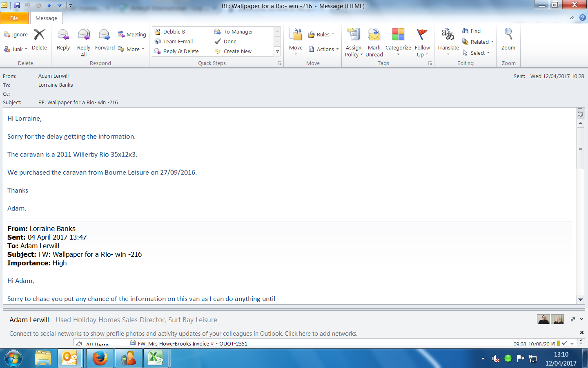The height and width of the screenshot is (368, 588).
Task: Click the line about 2011 Willerby Rio
Action: point(72,155)
